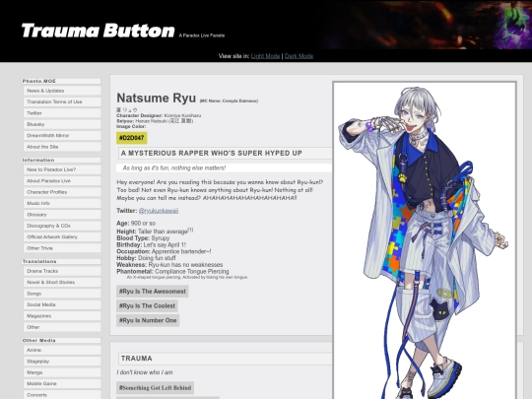532x399 pixels.
Task: Open Character Profiles page
Action: click(62, 192)
